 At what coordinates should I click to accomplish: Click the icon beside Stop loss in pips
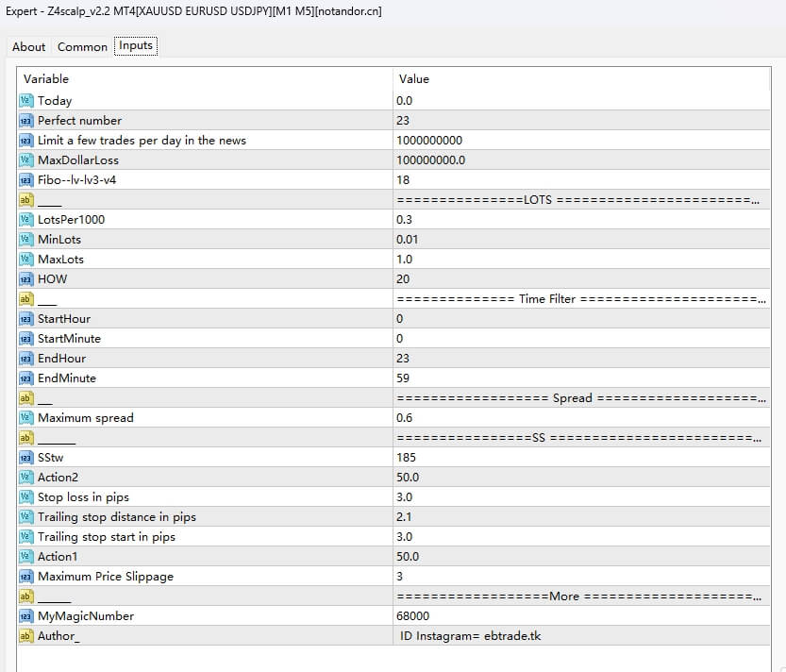(26, 497)
